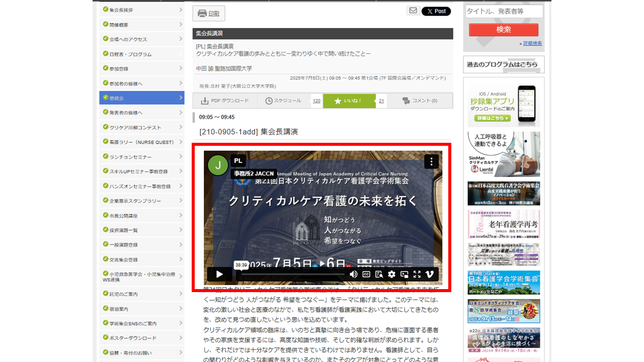Open the コメント comments section
644x362 pixels.
(420, 101)
